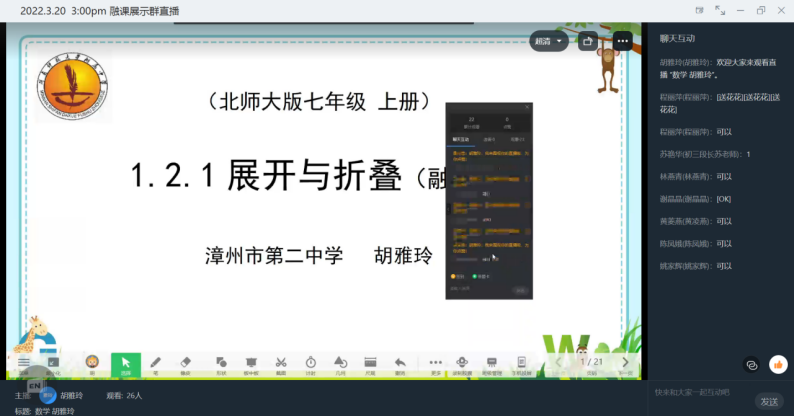Select the 聊天互动 chat tab header
The width and height of the screenshot is (794, 416).
[677, 38]
